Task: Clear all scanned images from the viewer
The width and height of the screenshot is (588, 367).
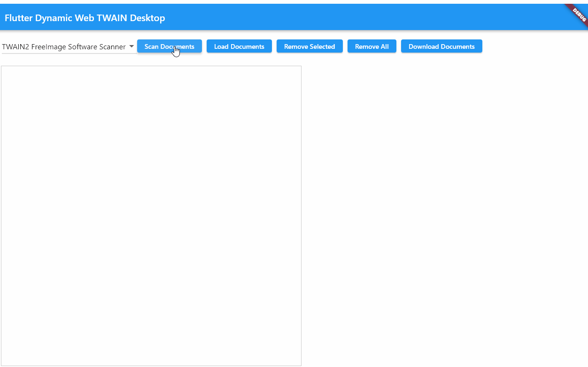Action: 371,46
